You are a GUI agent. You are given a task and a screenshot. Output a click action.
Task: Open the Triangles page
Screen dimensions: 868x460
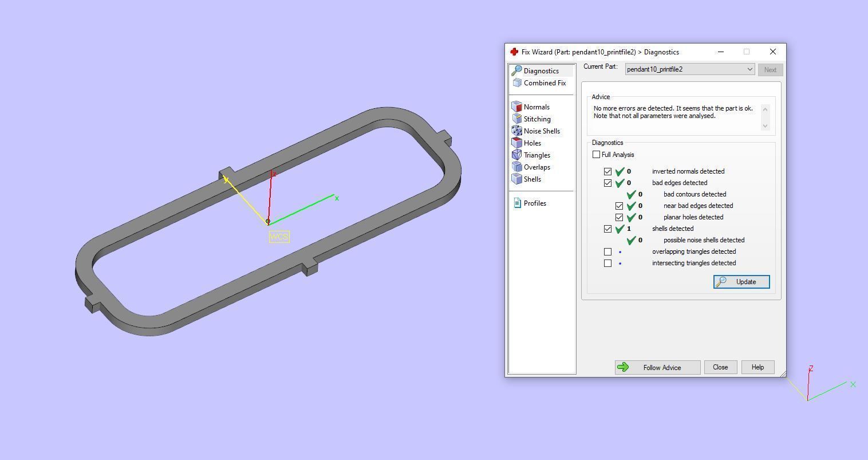click(x=536, y=155)
